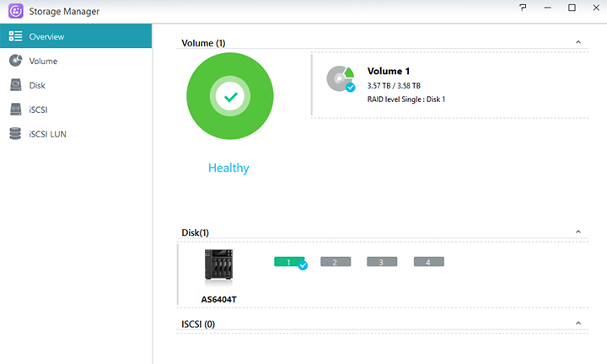
Task: Click the Healthy status text link
Action: (x=228, y=168)
